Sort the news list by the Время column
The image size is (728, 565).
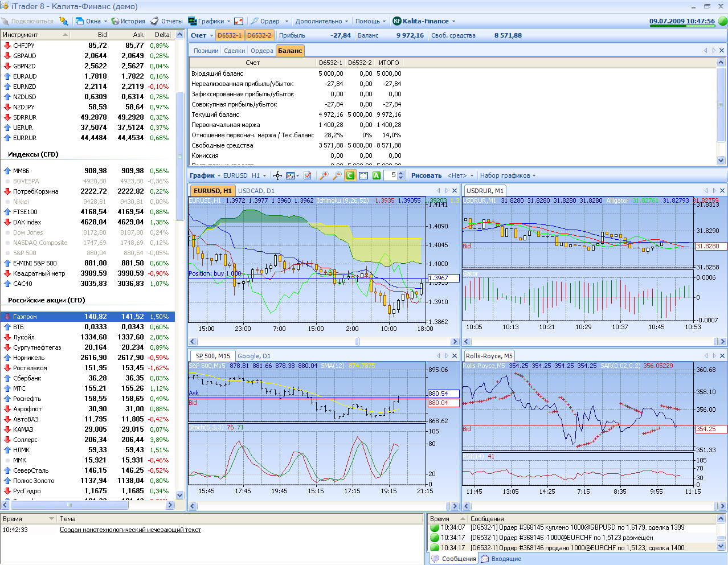point(28,519)
